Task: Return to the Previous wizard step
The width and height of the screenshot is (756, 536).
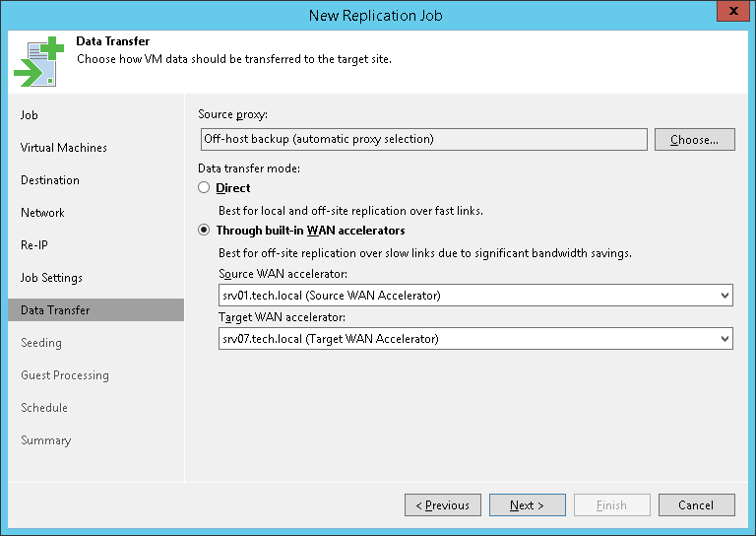Action: 442,505
